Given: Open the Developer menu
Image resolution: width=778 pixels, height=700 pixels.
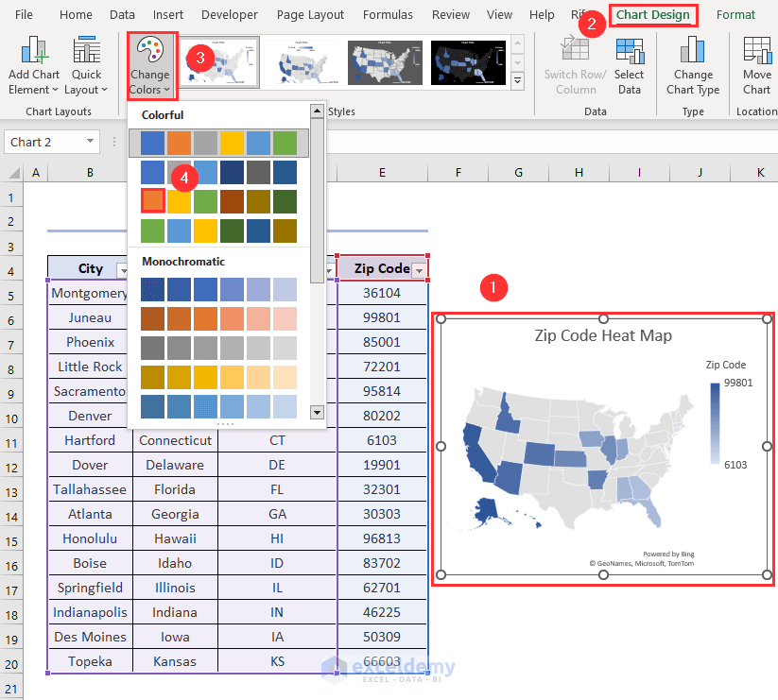Looking at the screenshot, I should click(229, 14).
